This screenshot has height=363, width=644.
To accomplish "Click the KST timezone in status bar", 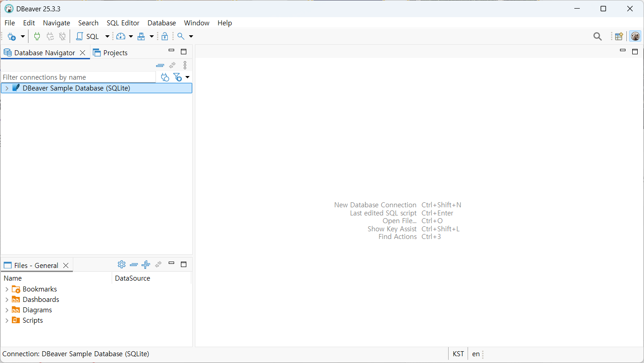I will pyautogui.click(x=458, y=354).
